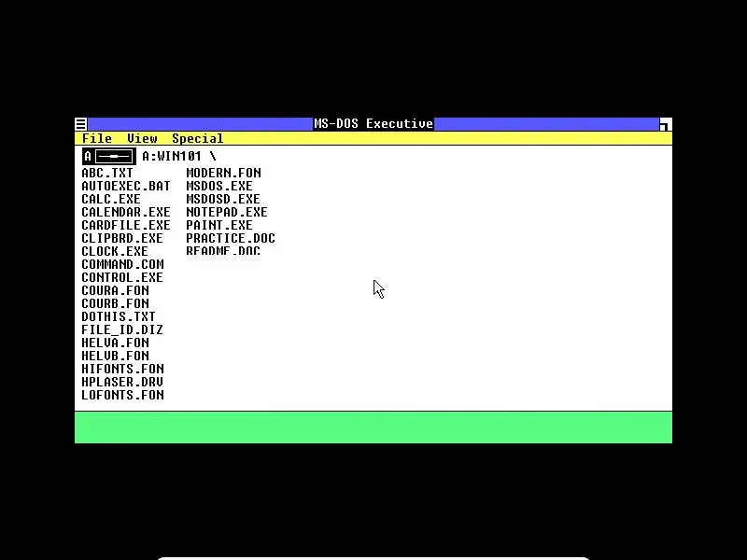Open the File menu

pos(97,138)
